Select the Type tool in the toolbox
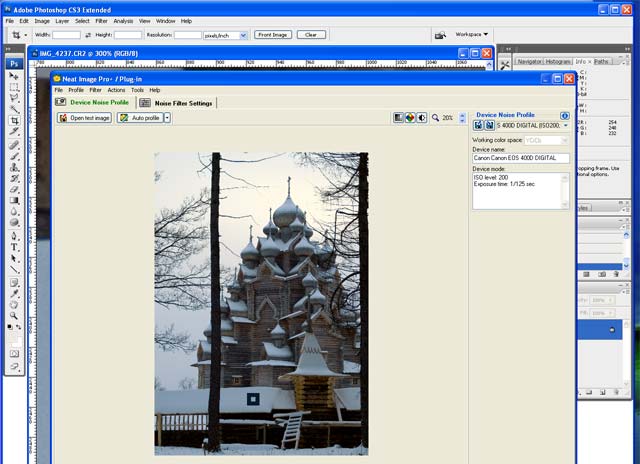Viewport: 640px width, 464px height. coord(14,246)
